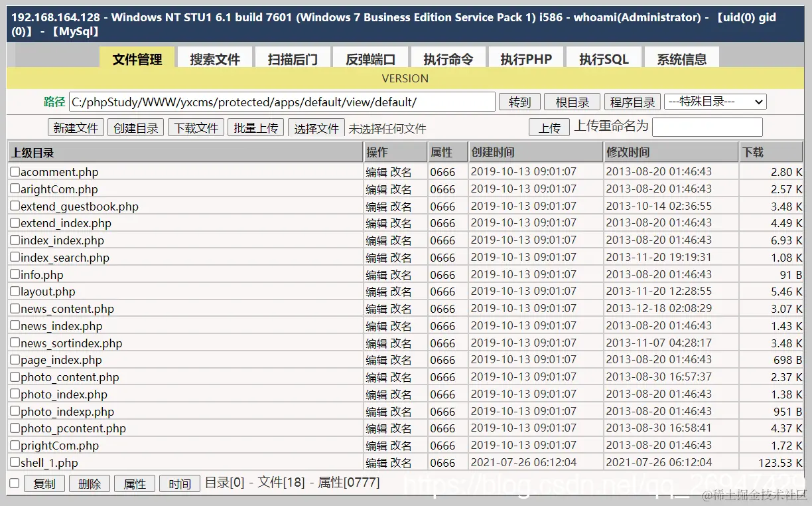Click 改名 for prightCom.php
Viewport: 812px width, 506px height.
(x=401, y=446)
